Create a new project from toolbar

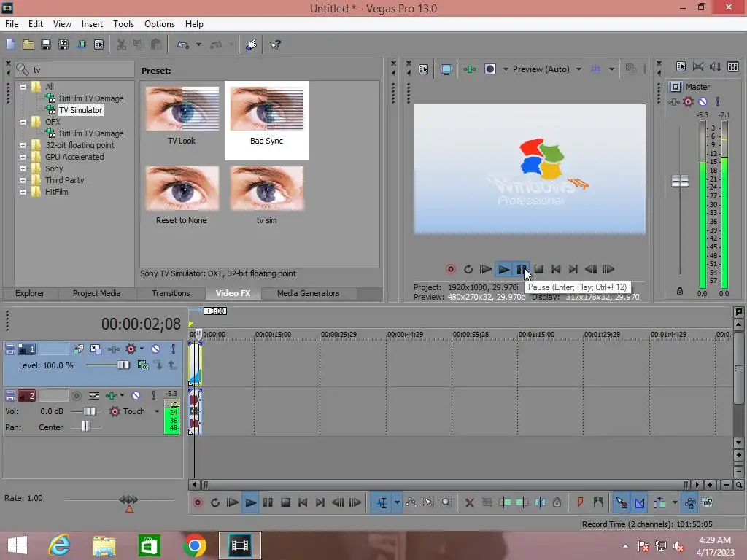(x=10, y=44)
